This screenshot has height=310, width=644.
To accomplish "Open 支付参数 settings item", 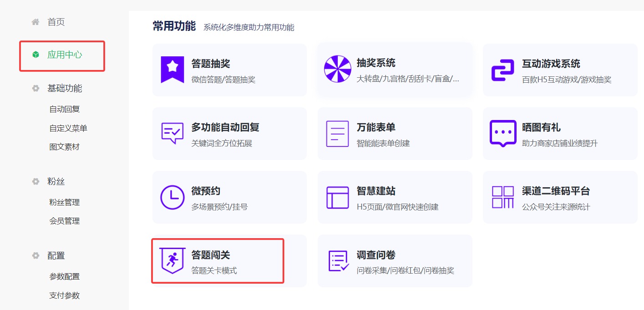I will coord(65,295).
